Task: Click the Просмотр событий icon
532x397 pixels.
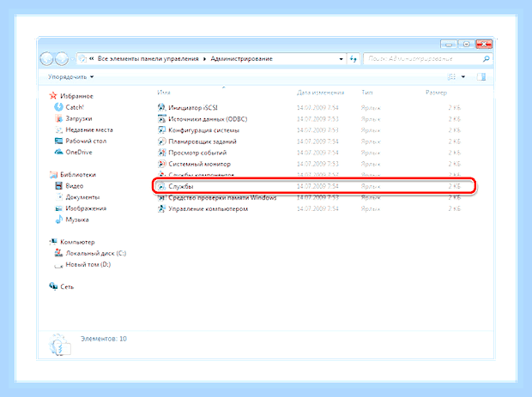Action: pos(162,153)
